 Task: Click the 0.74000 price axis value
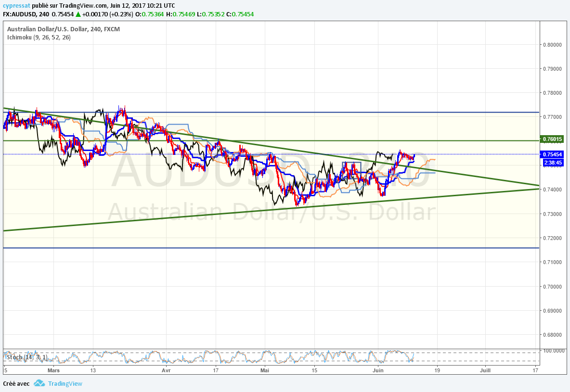pyautogui.click(x=552, y=190)
